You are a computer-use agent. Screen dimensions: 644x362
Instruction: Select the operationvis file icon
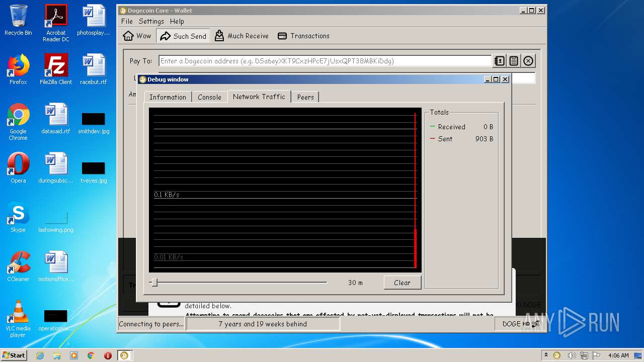point(56,320)
